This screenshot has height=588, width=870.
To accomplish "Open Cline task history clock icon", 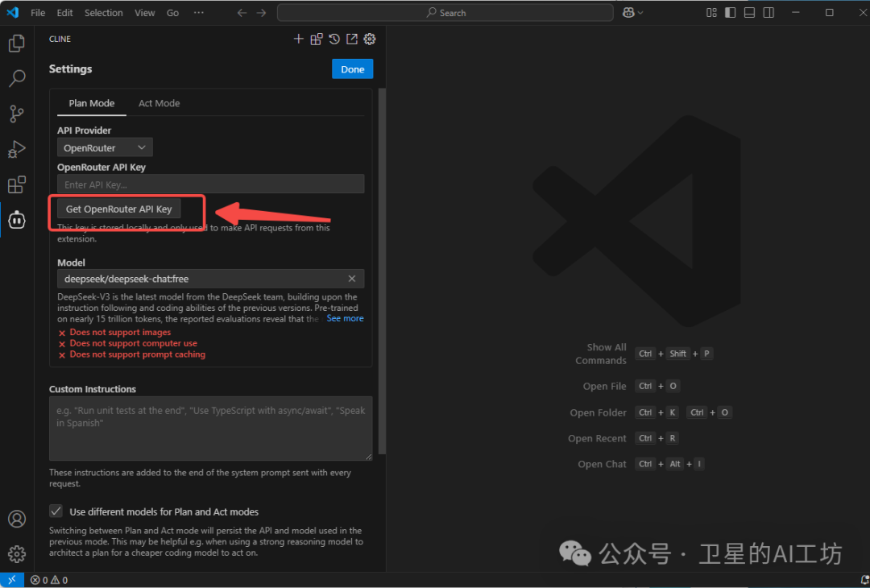I will coord(334,39).
